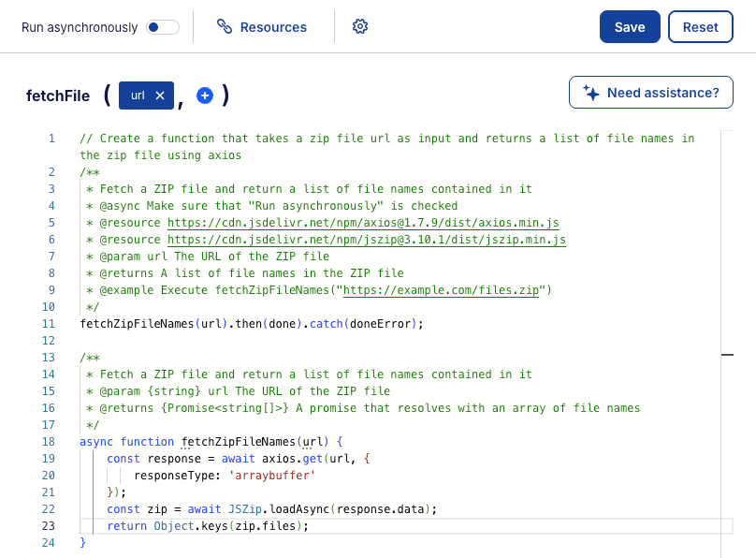The height and width of the screenshot is (558, 756).
Task: Remove the url parameter chip
Action: [160, 95]
